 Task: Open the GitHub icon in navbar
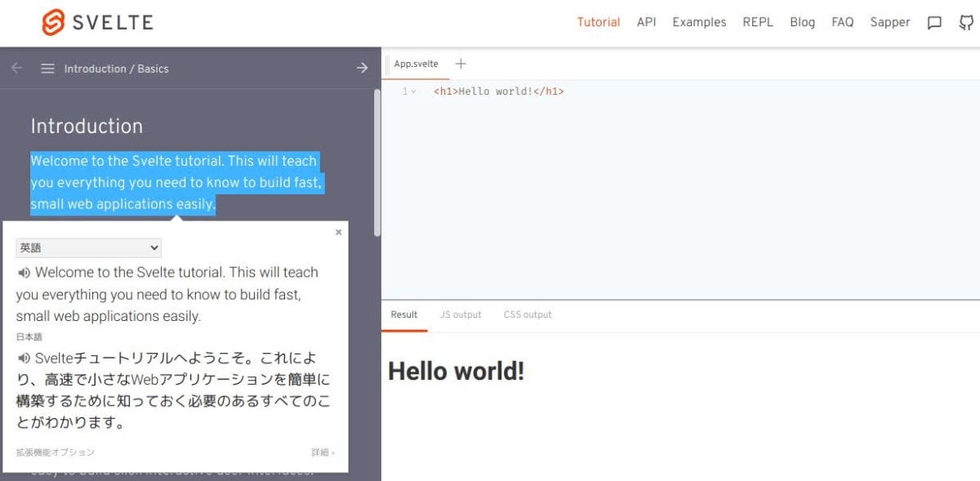pyautogui.click(x=966, y=23)
